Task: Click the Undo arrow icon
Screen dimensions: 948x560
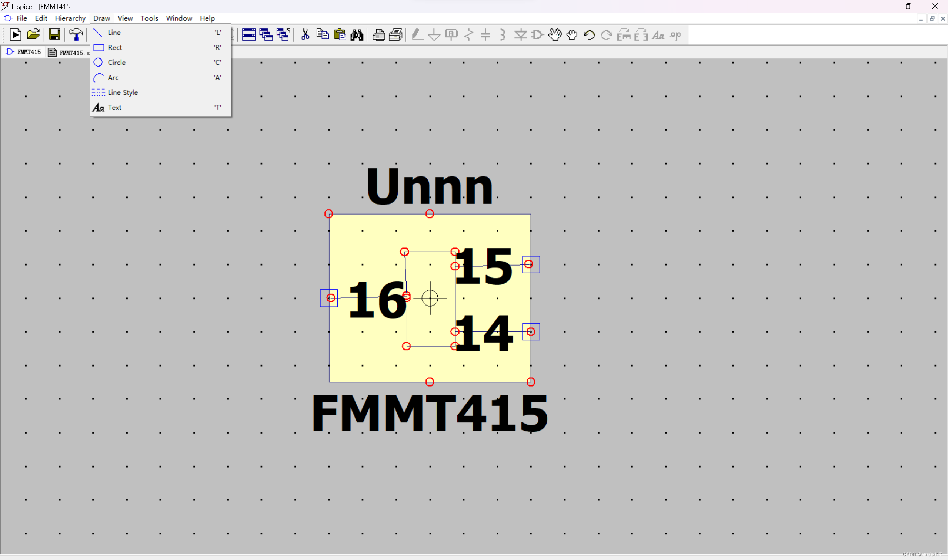Action: pos(589,35)
